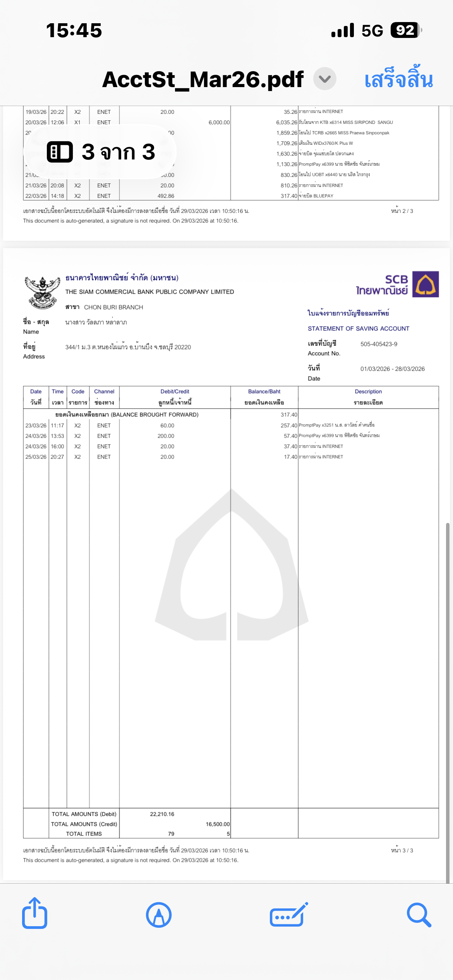Tap the battery indicator in status bar

coord(405,30)
